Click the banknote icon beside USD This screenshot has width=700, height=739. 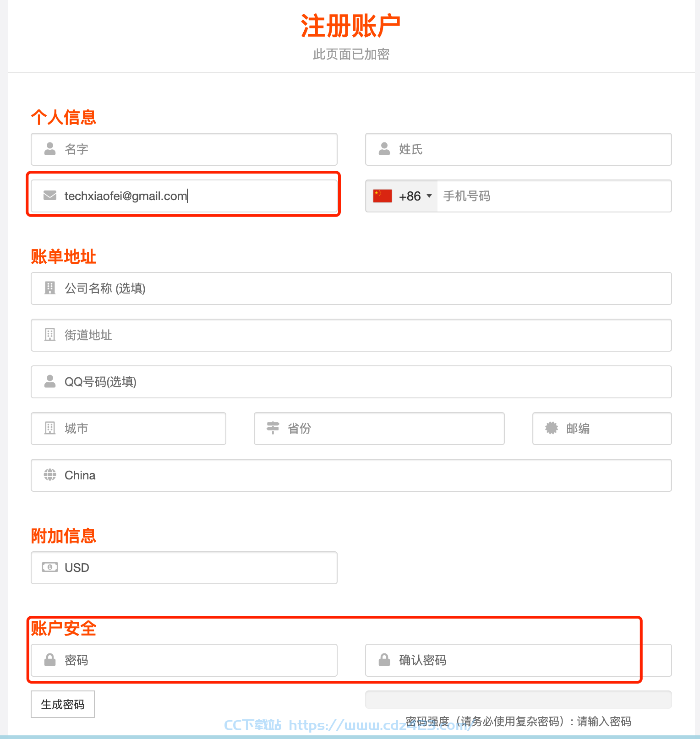(50, 567)
